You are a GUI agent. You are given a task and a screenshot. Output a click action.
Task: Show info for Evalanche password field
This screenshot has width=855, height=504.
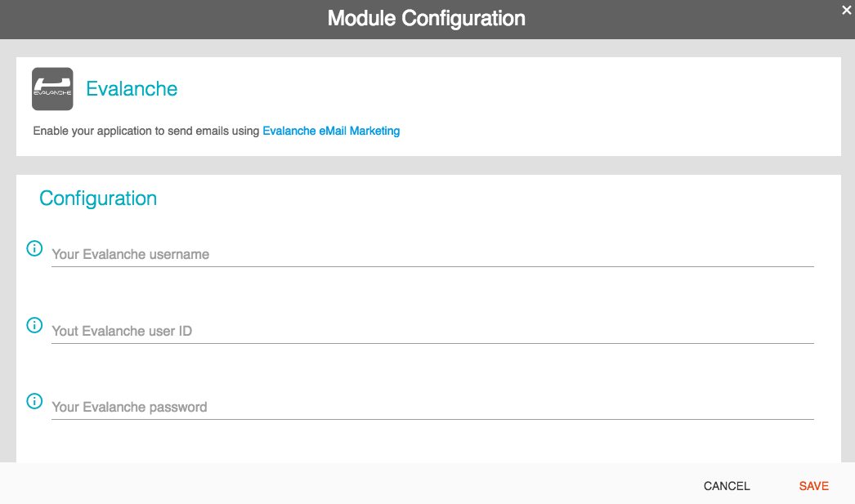[x=34, y=401]
